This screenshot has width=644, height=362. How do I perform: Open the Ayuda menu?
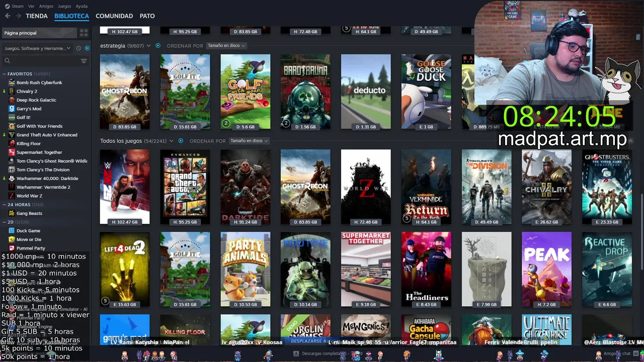[x=82, y=6]
